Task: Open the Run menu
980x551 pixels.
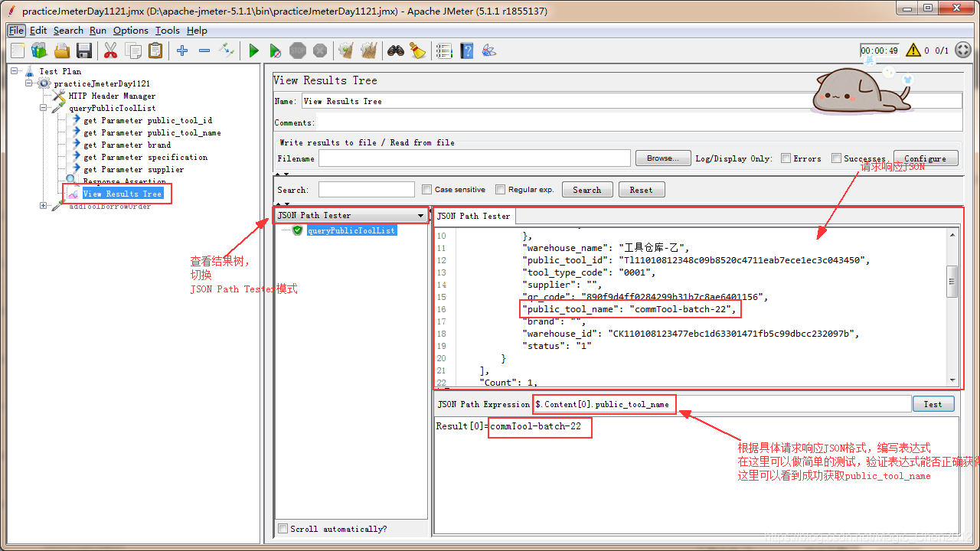Action: pos(98,31)
